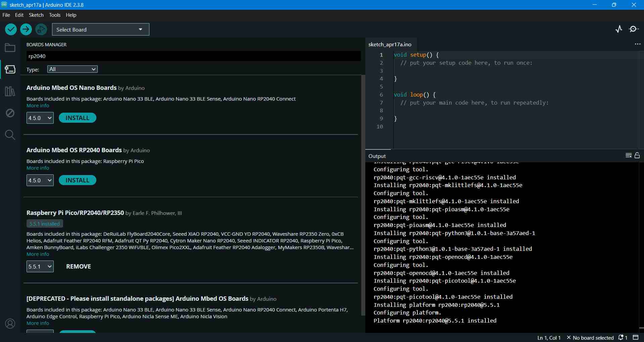Open the Edit menu
644x342 pixels.
coord(19,15)
